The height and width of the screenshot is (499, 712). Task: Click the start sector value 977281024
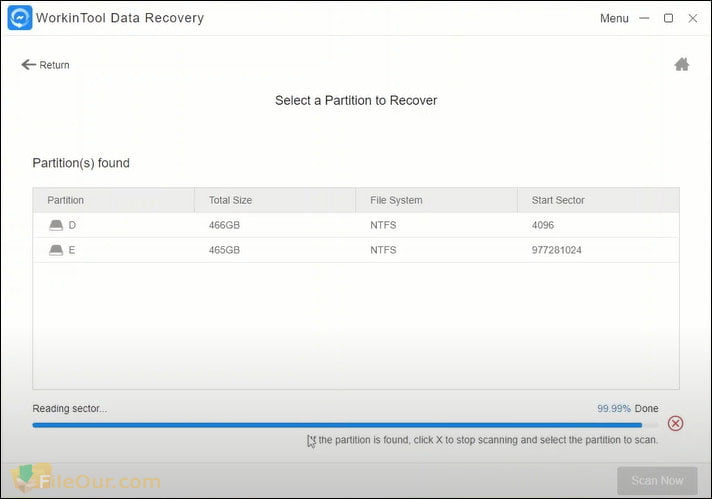557,250
